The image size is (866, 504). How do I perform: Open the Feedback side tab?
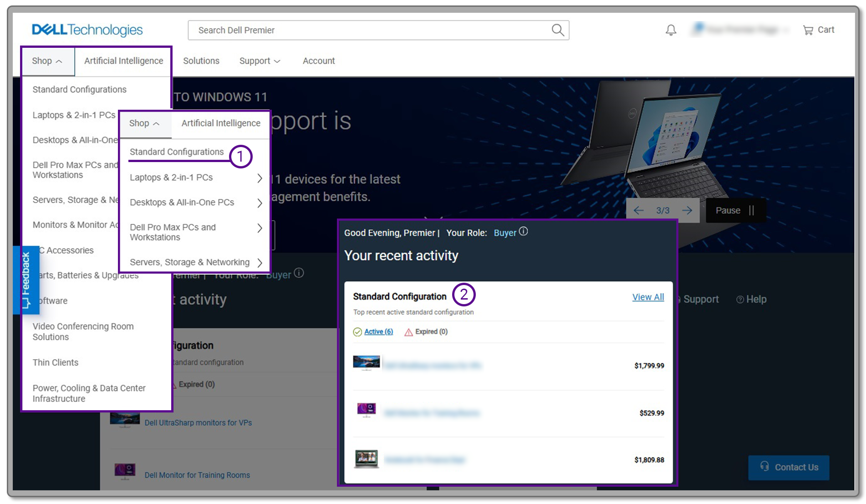click(26, 280)
